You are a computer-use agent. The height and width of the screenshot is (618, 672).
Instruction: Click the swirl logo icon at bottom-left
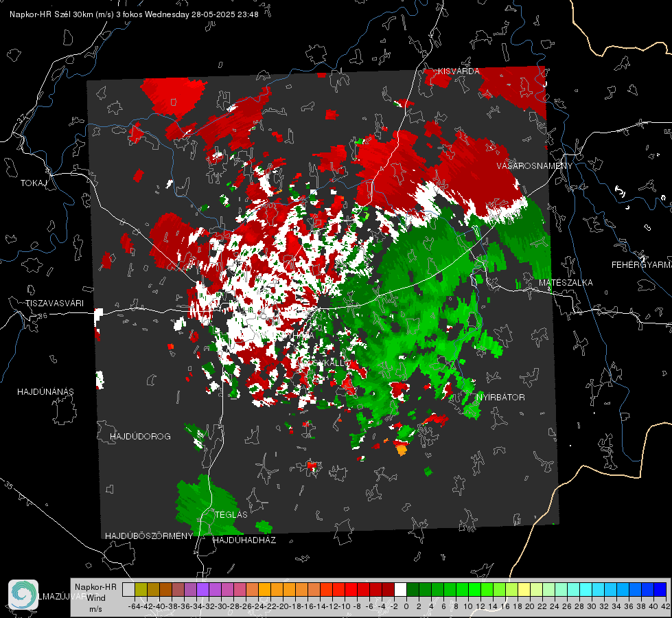23,595
